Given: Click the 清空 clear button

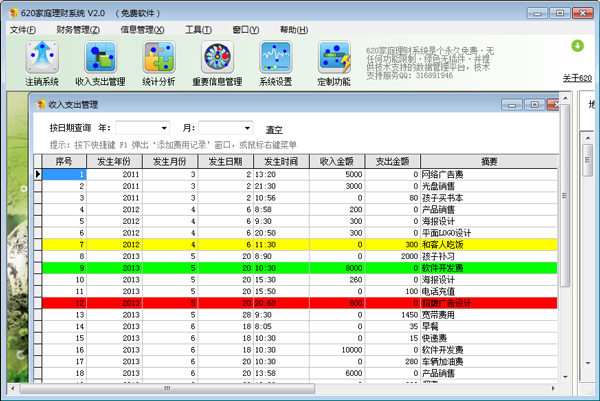Looking at the screenshot, I should pyautogui.click(x=274, y=130).
